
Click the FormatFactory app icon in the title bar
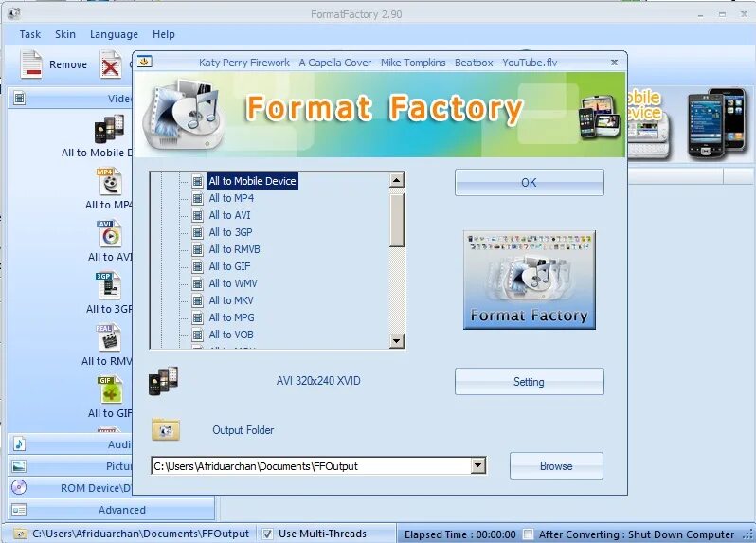click(14, 13)
